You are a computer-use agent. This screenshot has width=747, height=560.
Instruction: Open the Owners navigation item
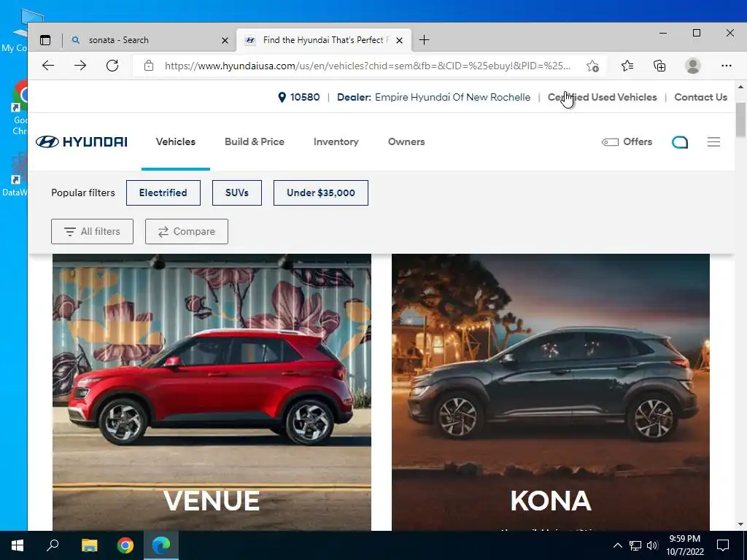pos(406,142)
